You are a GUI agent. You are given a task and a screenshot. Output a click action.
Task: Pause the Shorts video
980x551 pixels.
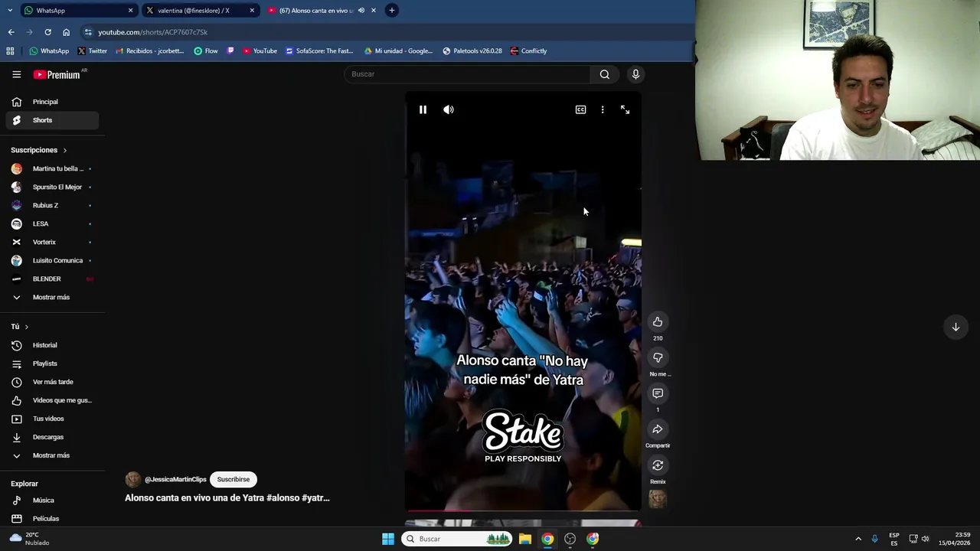(x=423, y=109)
